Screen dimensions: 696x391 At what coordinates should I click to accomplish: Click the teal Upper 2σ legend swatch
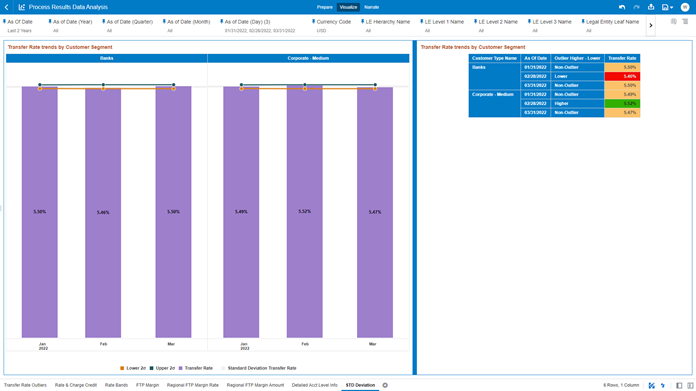(x=151, y=368)
